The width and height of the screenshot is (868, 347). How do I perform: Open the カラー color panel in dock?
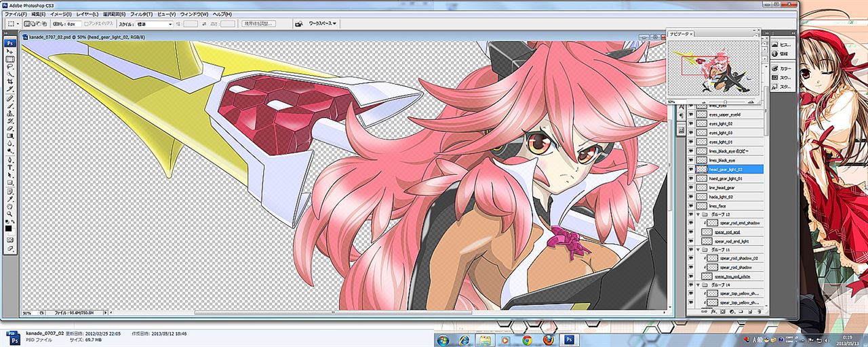782,68
